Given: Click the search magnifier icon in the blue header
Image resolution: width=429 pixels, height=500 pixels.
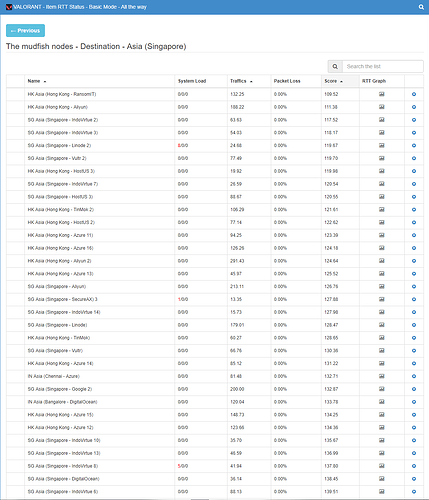Looking at the screenshot, I should click(x=421, y=7).
